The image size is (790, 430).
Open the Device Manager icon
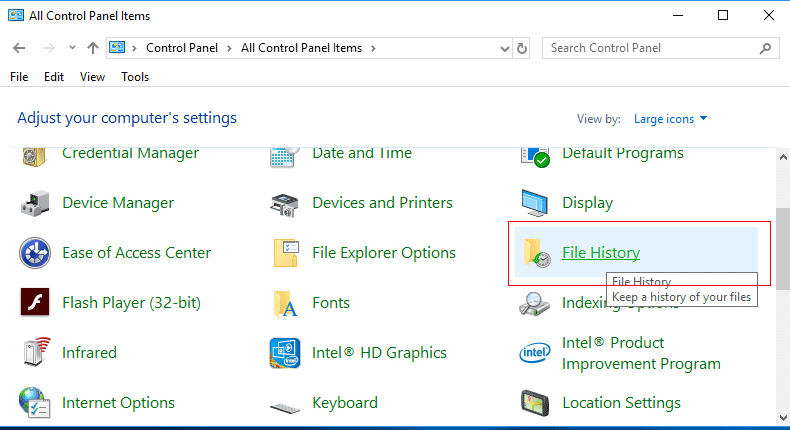pyautogui.click(x=35, y=203)
